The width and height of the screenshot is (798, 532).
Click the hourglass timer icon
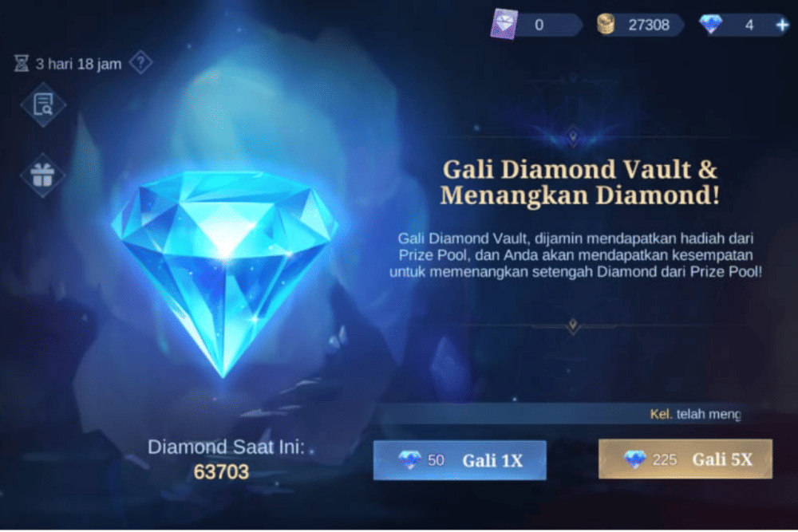pyautogui.click(x=22, y=64)
